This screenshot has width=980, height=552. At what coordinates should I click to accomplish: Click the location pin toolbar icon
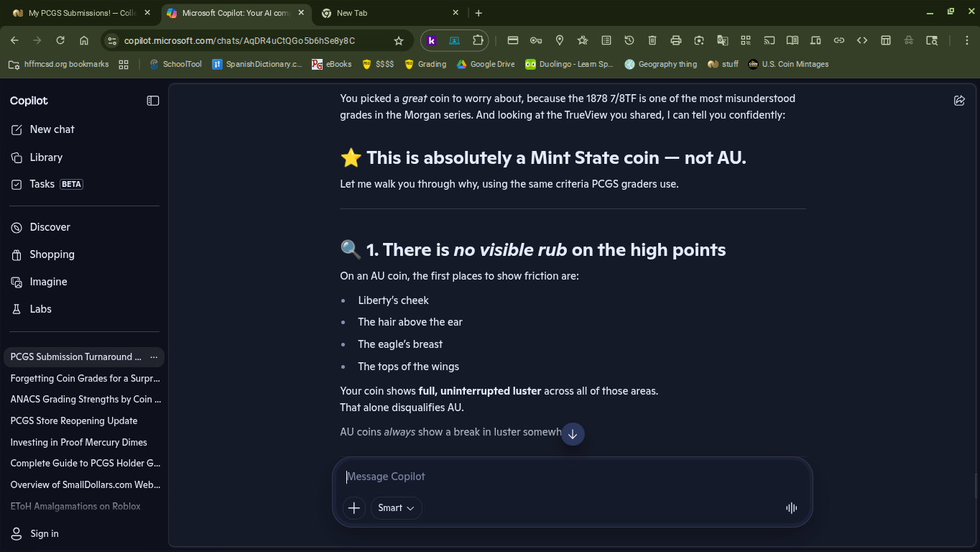559,40
